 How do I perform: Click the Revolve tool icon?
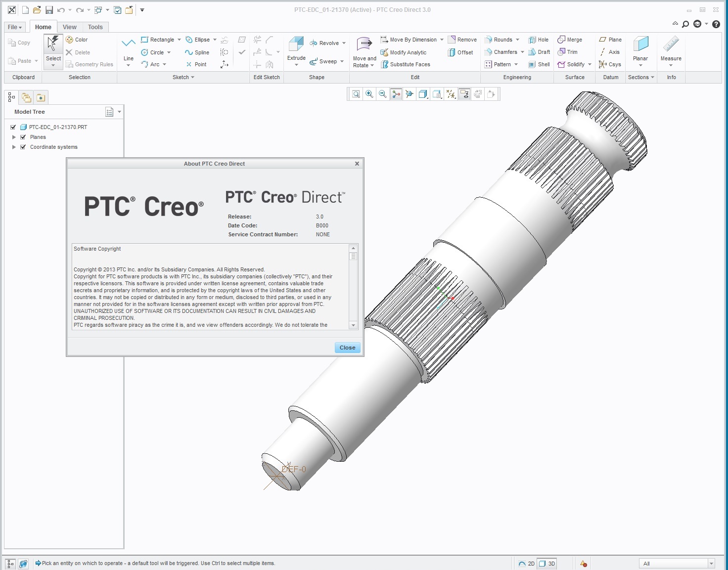click(313, 43)
